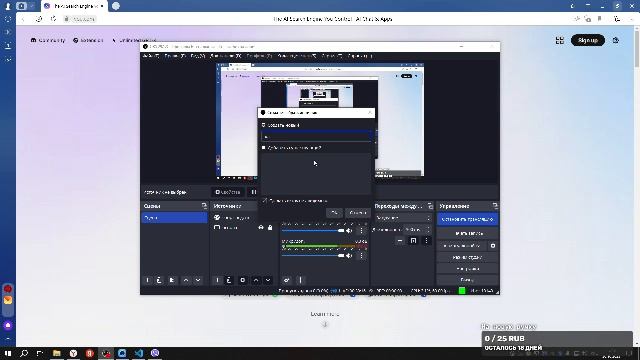Image resolution: width=640 pixels, height=360 pixels.
Task: Move source up in Sources dock
Action: pyautogui.click(x=256, y=280)
